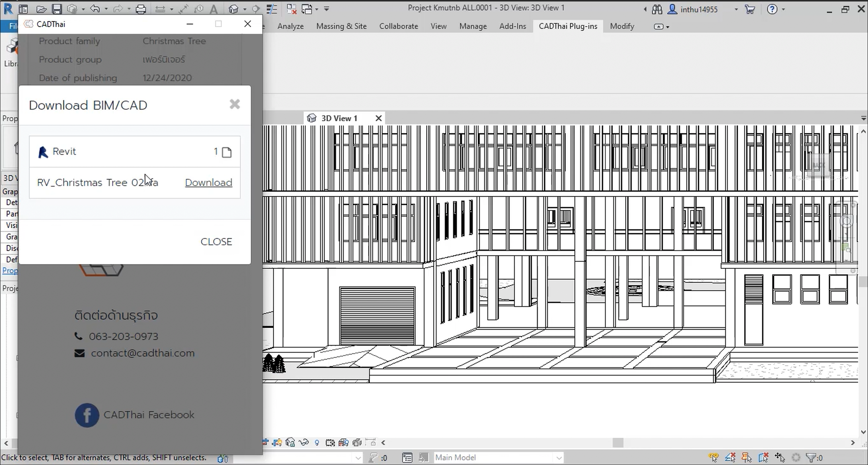Click the shopping cart icon

point(750,9)
